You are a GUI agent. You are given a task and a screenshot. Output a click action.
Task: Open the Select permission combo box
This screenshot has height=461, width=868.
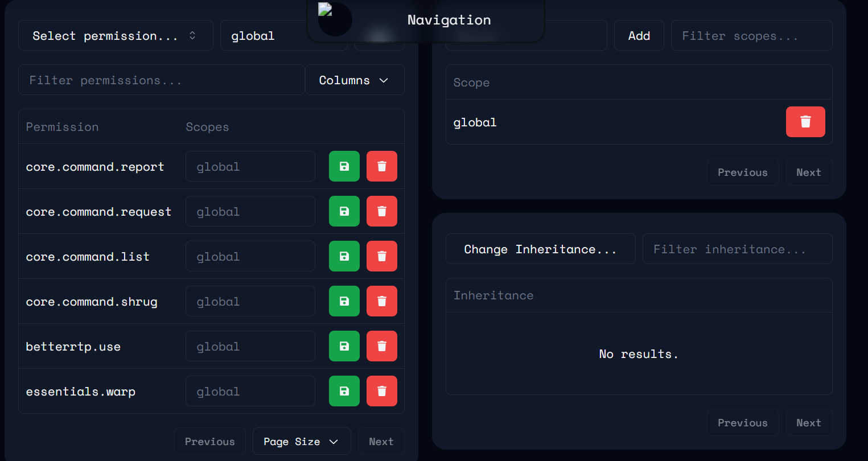pyautogui.click(x=116, y=36)
